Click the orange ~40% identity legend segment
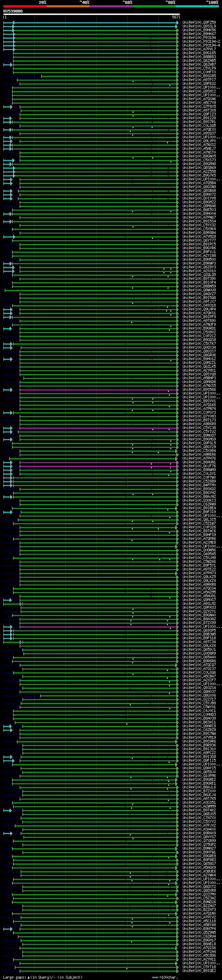Viewport: 222px width, 980px height. click(x=68, y=6)
